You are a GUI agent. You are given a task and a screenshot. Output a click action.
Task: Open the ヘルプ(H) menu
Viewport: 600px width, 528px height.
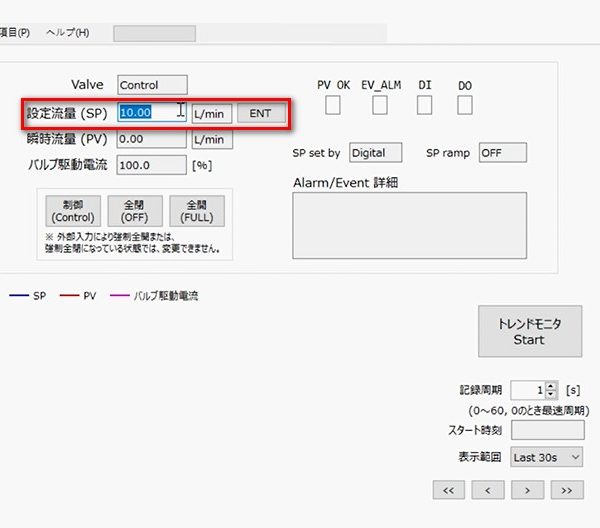(68, 33)
